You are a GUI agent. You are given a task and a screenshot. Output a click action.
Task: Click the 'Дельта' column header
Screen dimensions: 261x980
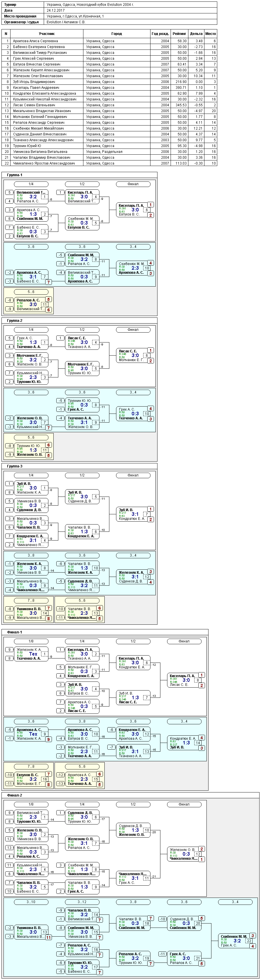(196, 34)
